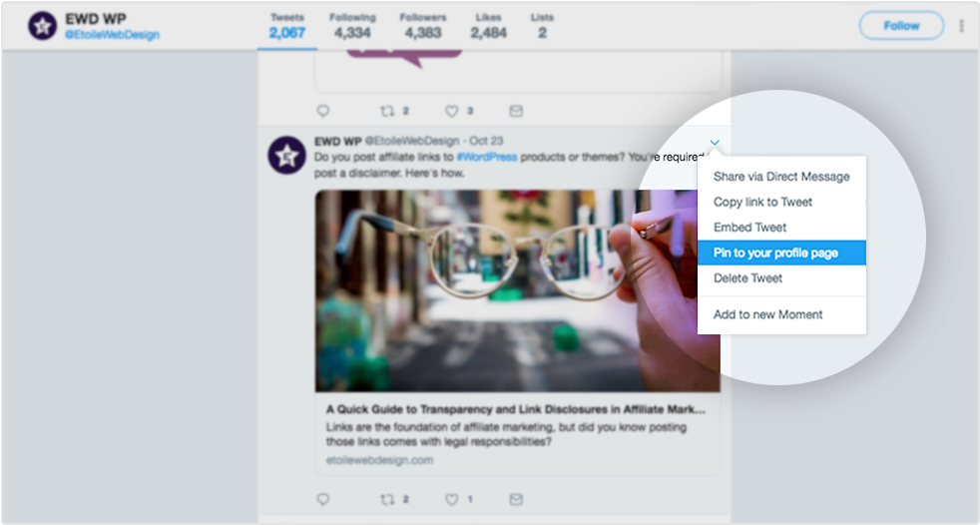Click the direct message envelope under the glasses tweet
Image resolution: width=980 pixels, height=525 pixels.
tap(516, 498)
